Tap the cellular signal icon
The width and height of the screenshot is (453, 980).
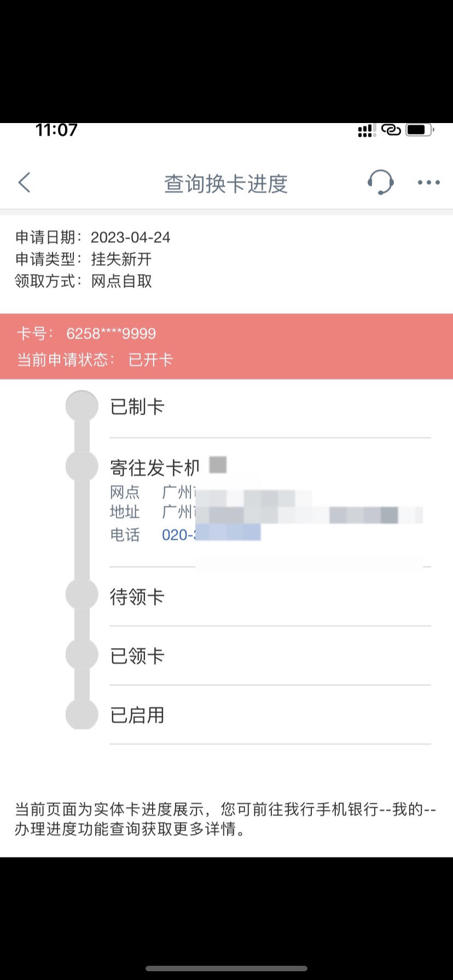366,130
